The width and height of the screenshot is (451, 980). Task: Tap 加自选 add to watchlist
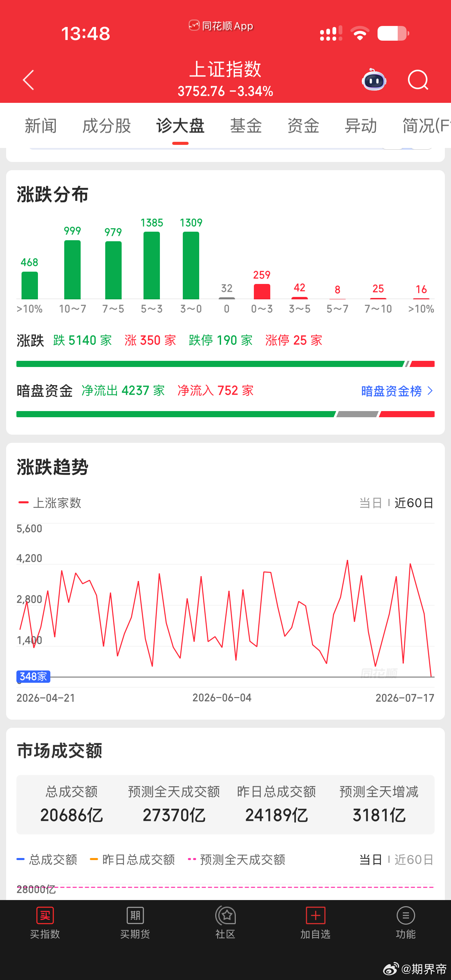315,922
